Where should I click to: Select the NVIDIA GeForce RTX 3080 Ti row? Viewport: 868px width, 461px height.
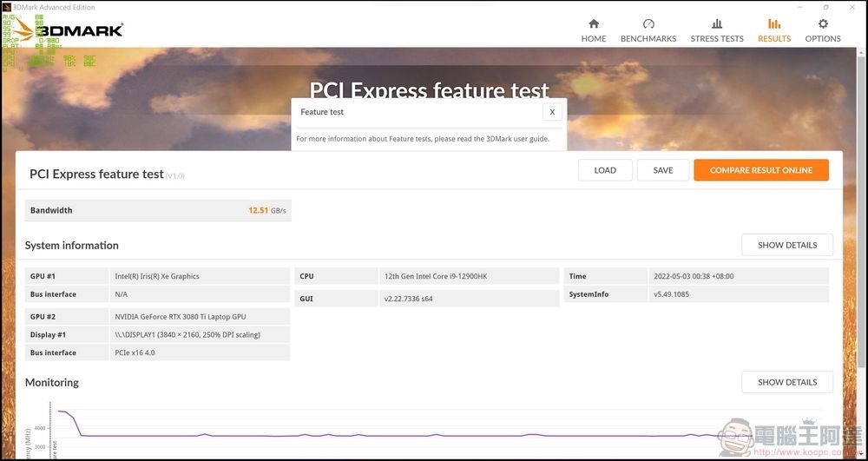(x=158, y=317)
